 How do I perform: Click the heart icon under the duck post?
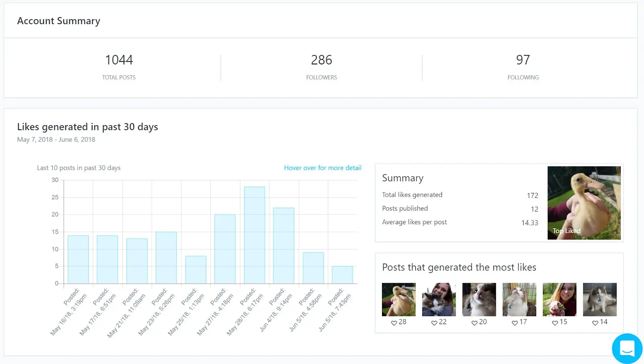394,323
